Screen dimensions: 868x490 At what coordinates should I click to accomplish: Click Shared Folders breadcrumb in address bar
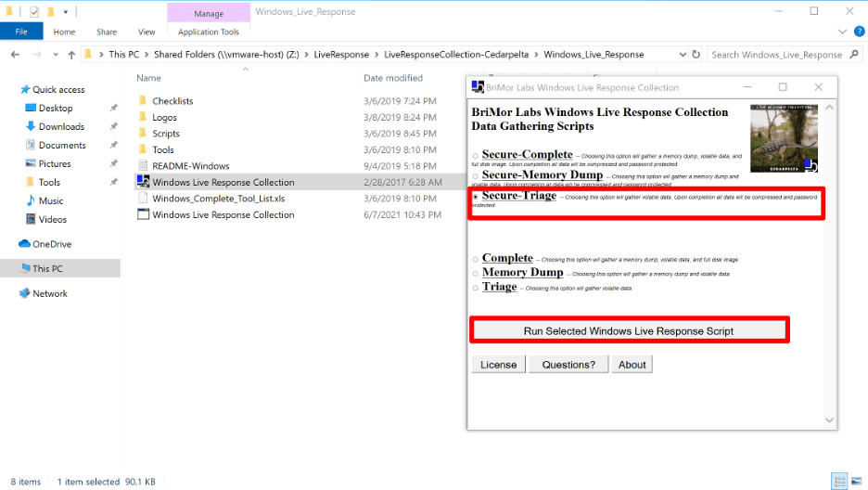226,54
